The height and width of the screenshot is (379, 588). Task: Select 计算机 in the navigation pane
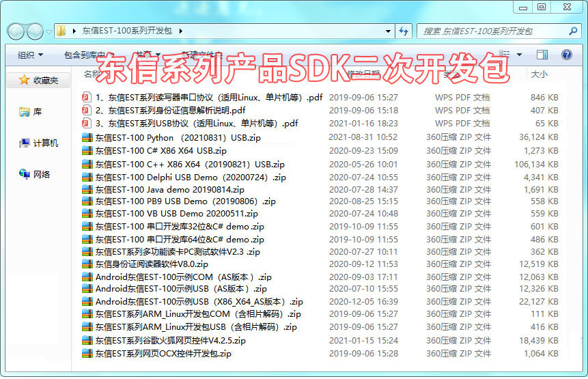pos(46,143)
